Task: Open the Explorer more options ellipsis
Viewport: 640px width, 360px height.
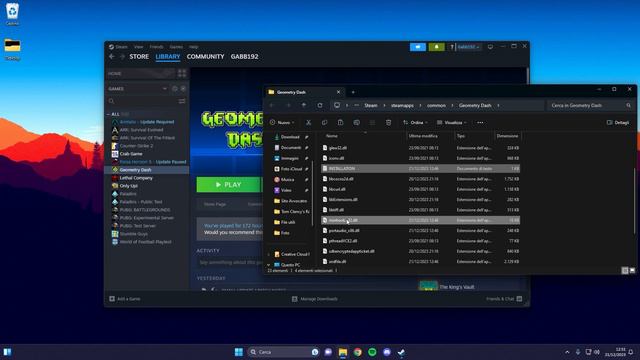Action: [480, 122]
